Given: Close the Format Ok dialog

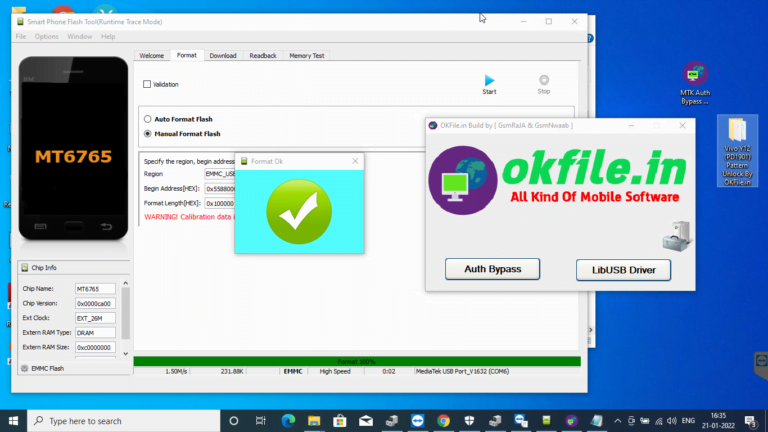Looking at the screenshot, I should [355, 161].
